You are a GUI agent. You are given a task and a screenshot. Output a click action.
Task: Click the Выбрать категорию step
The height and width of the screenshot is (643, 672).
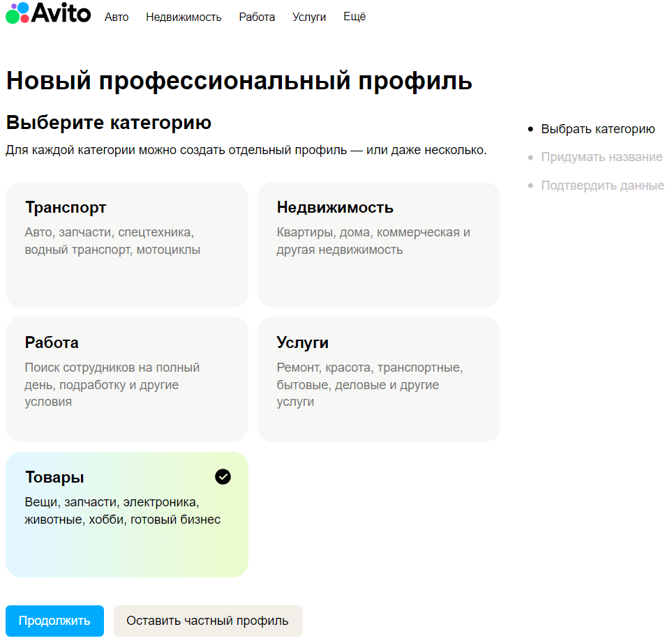(x=598, y=129)
